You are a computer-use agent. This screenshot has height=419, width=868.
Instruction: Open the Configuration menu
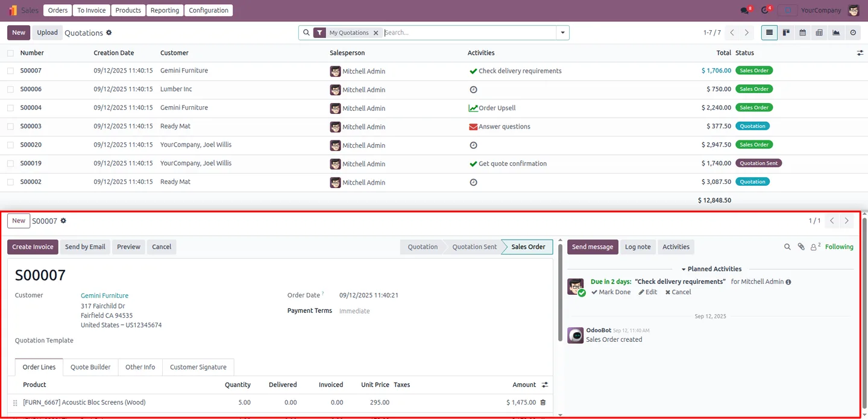[x=209, y=10]
